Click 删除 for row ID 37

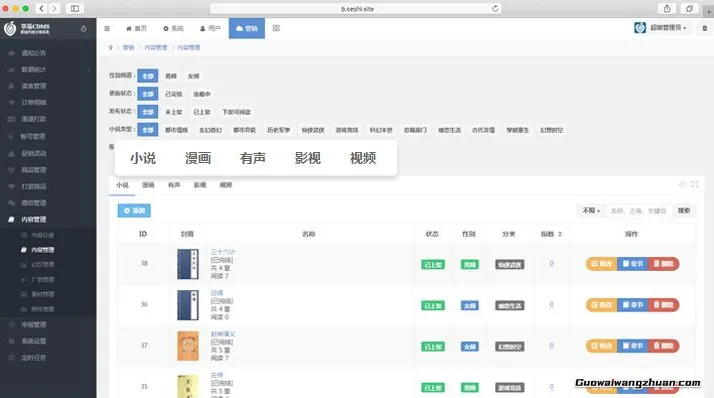coord(664,346)
